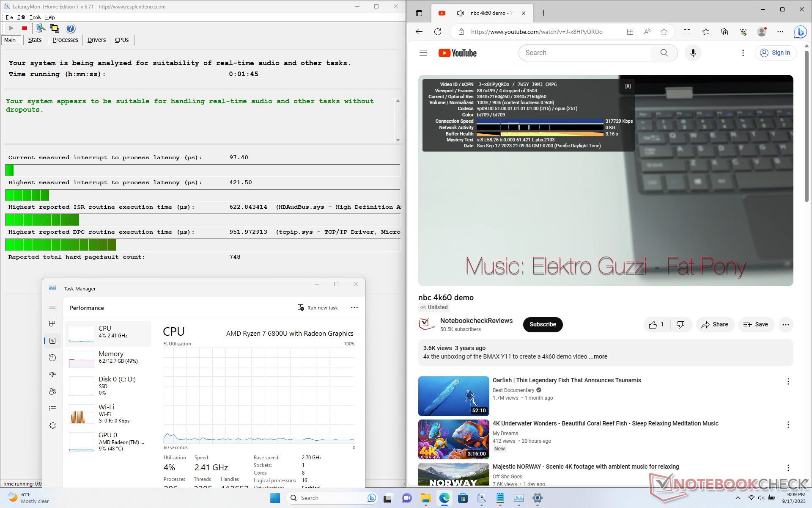This screenshot has width=812, height=508.
Task: Mute the nbc 4k60 demo tab
Action: [x=461, y=13]
